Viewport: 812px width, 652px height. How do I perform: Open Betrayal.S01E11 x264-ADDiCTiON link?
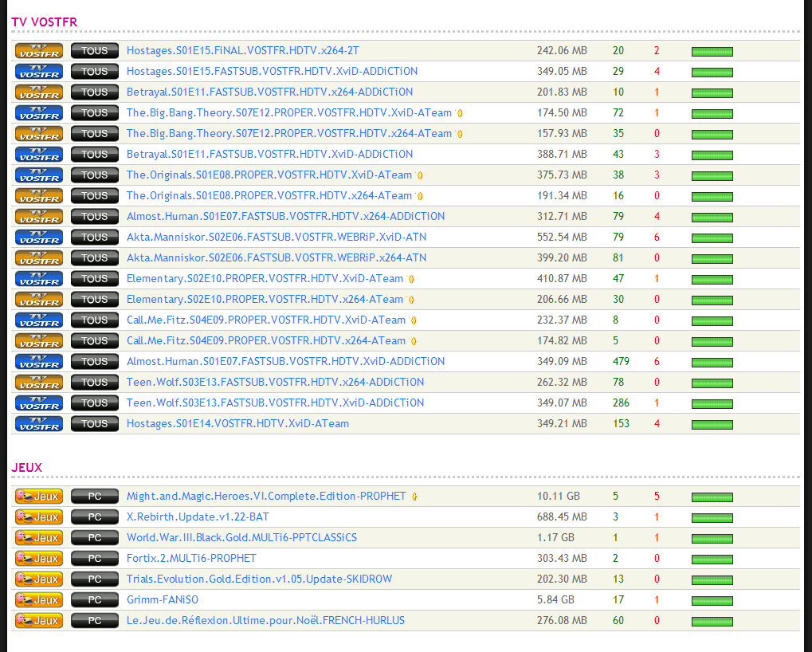click(270, 92)
